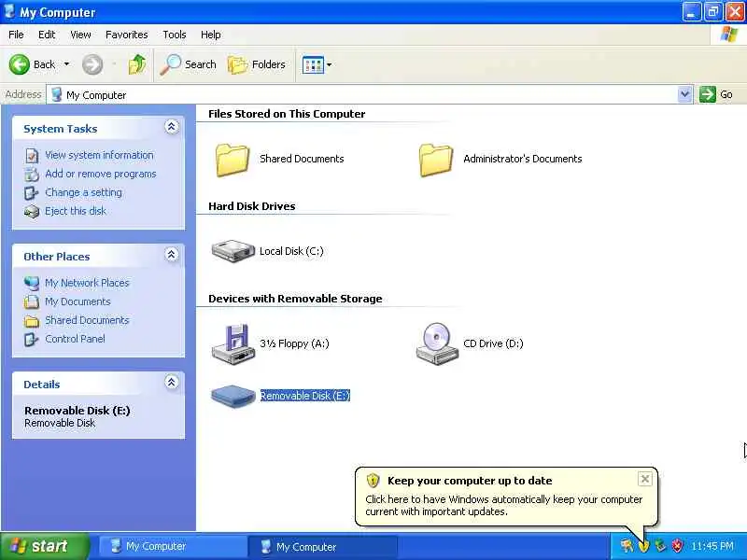The width and height of the screenshot is (747, 560).
Task: Click the My Network Places icon
Action: (x=32, y=284)
